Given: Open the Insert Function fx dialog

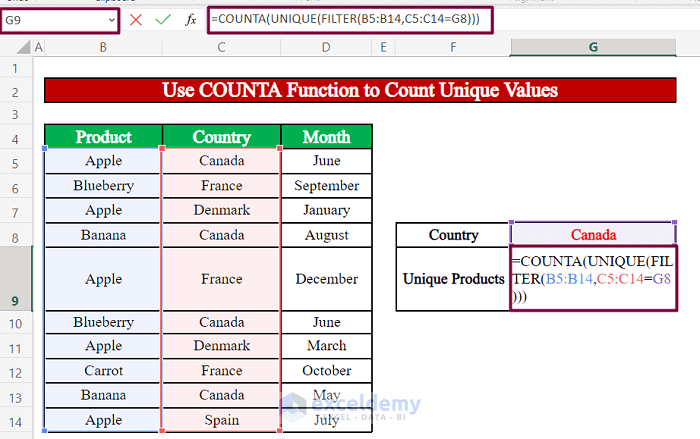Looking at the screenshot, I should 190,20.
